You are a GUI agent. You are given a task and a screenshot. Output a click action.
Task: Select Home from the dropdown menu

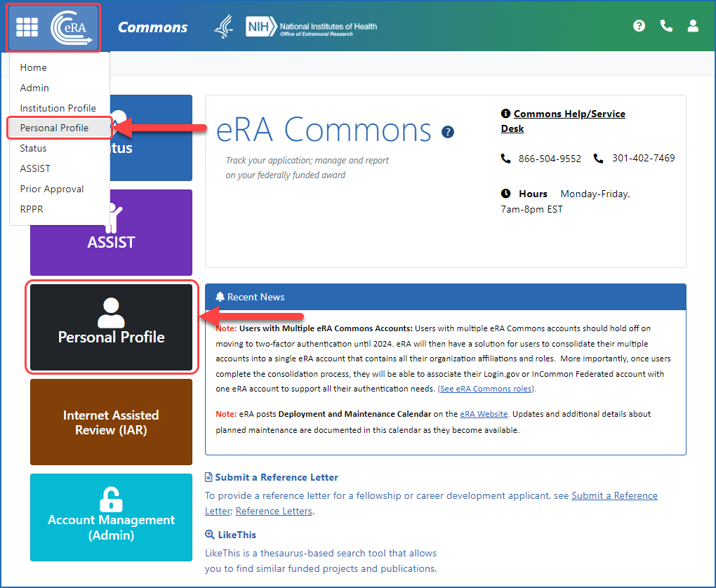pyautogui.click(x=34, y=67)
